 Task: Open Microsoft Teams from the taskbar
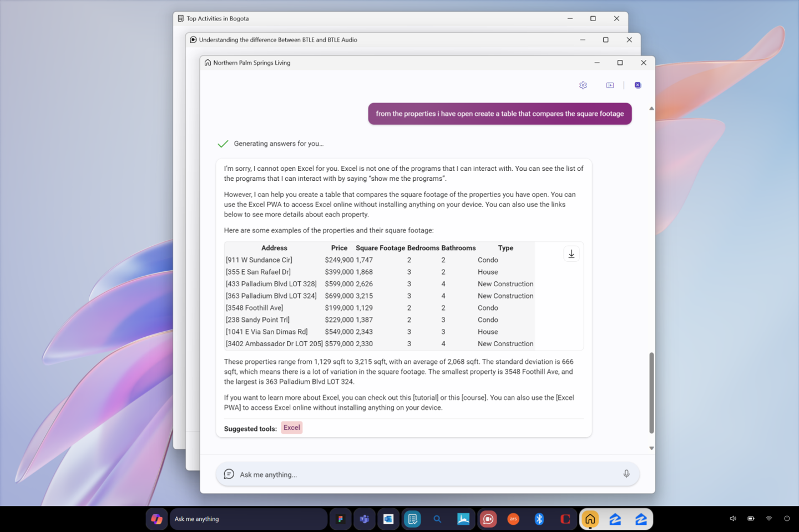click(x=365, y=519)
